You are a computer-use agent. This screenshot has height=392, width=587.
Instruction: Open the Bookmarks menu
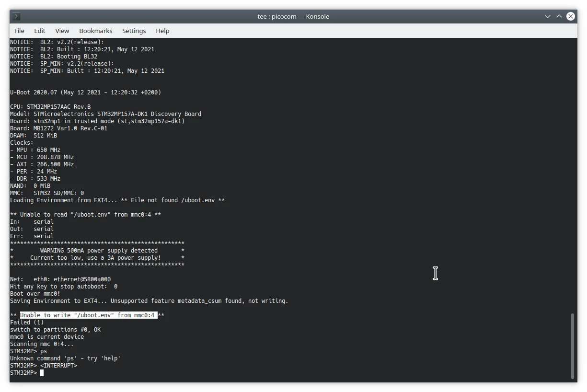pyautogui.click(x=96, y=31)
